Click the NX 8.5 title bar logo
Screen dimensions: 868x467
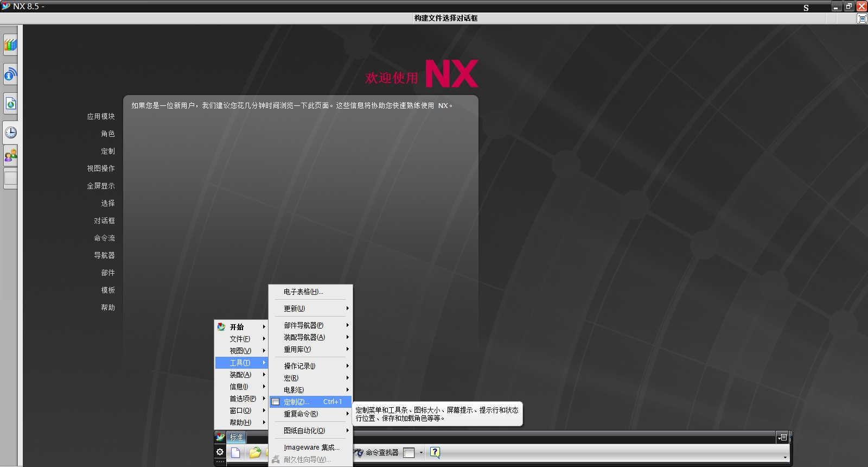pos(6,6)
